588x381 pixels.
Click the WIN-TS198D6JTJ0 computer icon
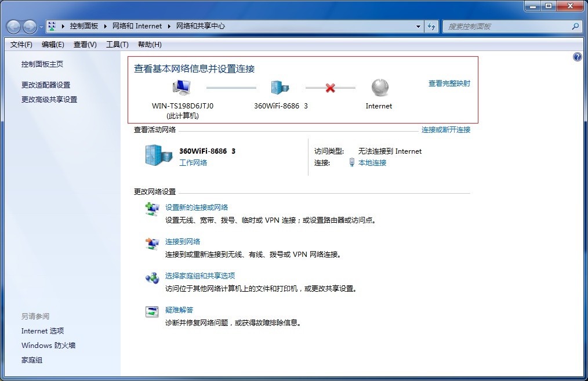click(182, 88)
